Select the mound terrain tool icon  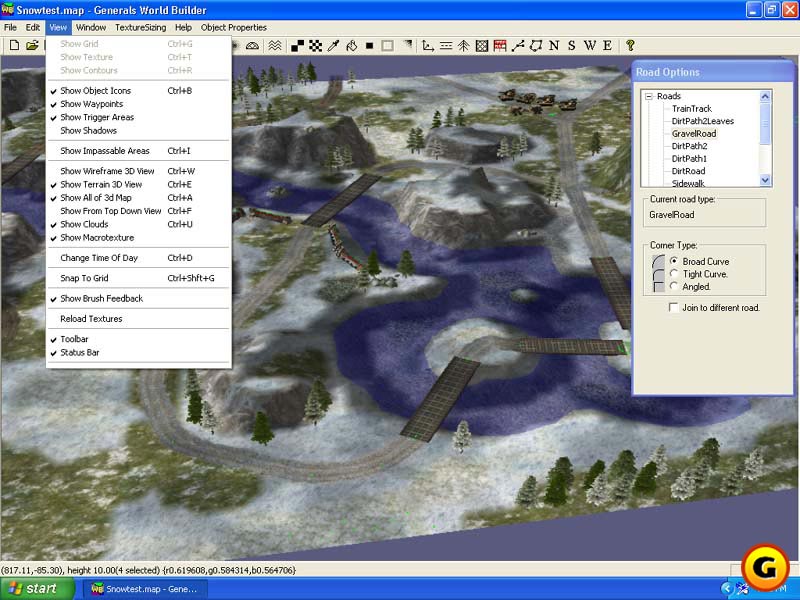pos(252,46)
